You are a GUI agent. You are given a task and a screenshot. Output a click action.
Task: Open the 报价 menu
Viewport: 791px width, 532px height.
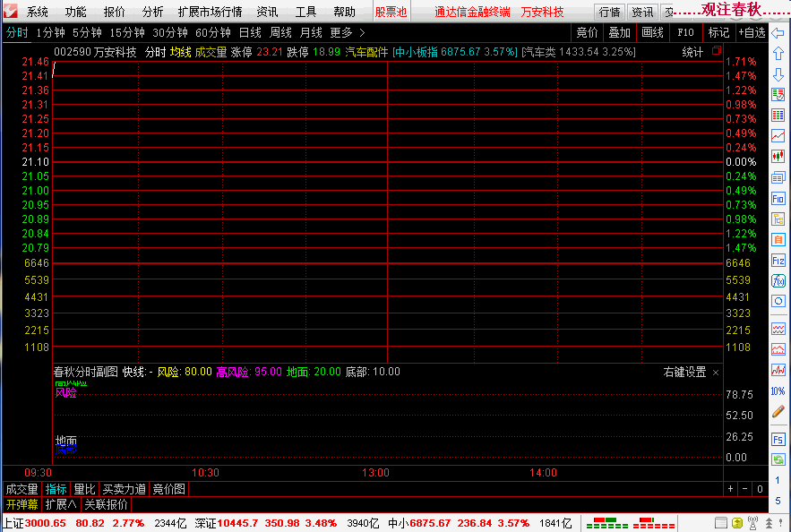[x=114, y=12]
